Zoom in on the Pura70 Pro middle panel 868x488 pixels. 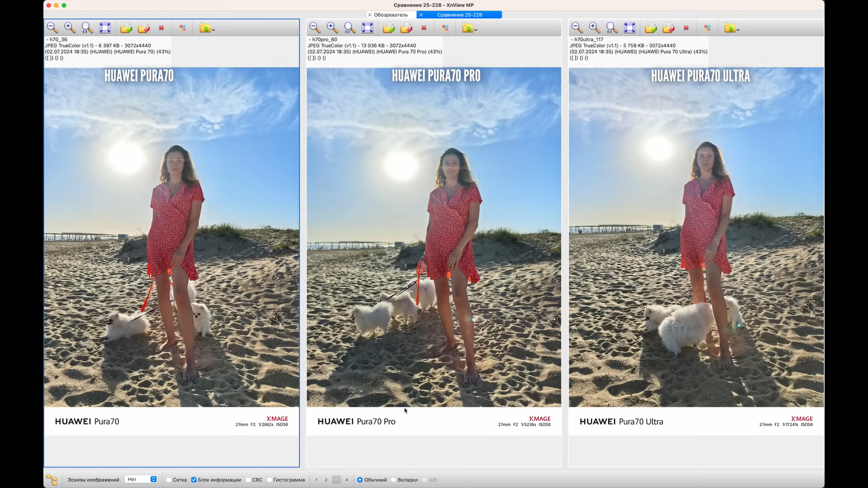(x=332, y=28)
